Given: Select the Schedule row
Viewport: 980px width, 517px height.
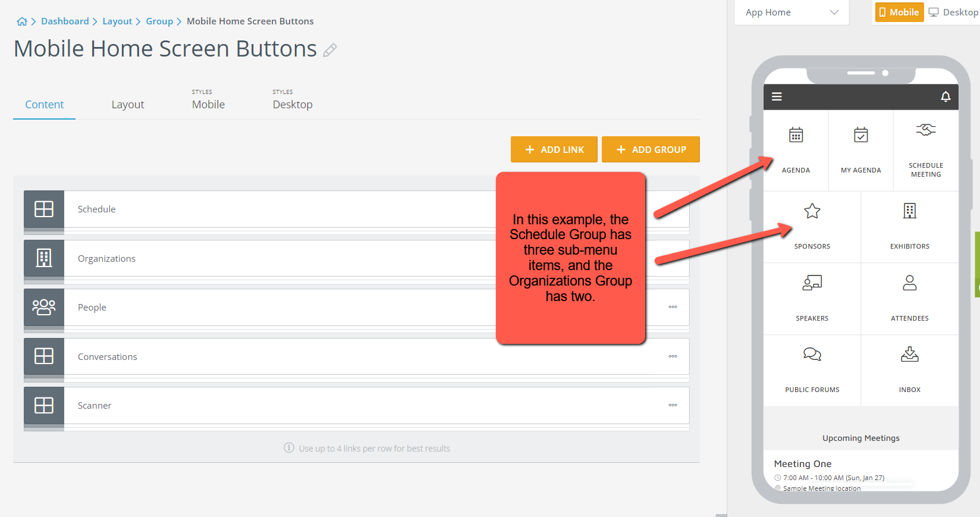Looking at the screenshot, I should click(357, 209).
